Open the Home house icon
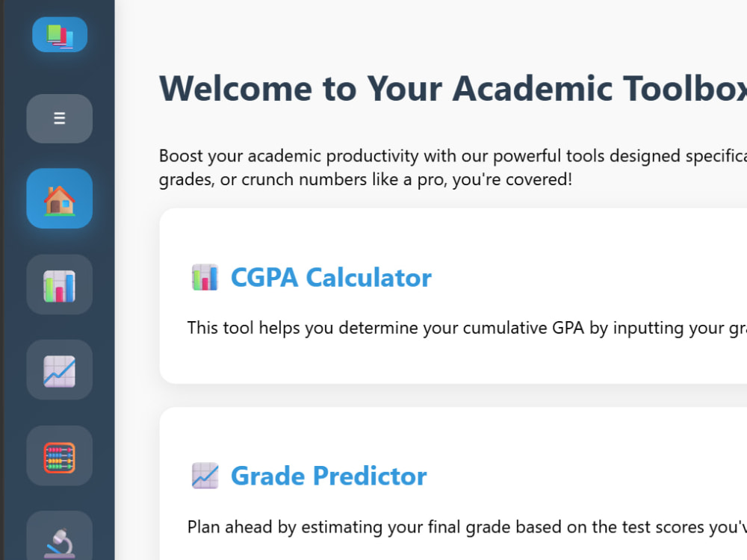 (60, 198)
